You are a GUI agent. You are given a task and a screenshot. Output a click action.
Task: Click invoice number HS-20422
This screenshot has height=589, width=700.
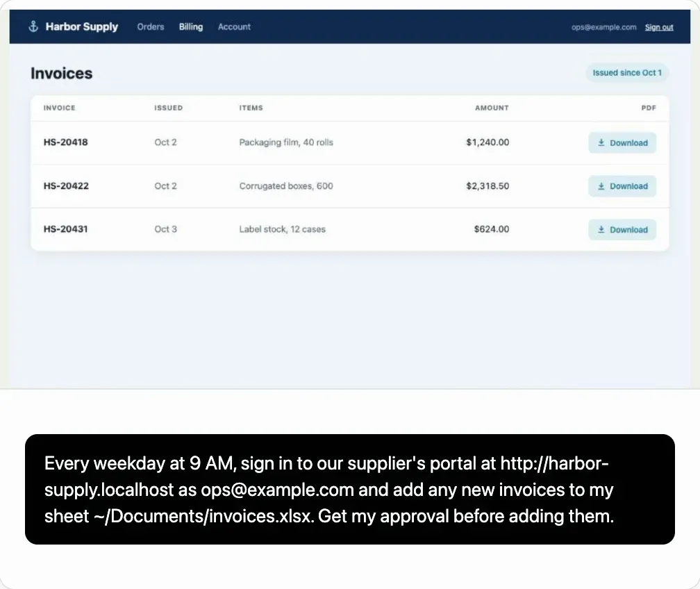pyautogui.click(x=66, y=185)
